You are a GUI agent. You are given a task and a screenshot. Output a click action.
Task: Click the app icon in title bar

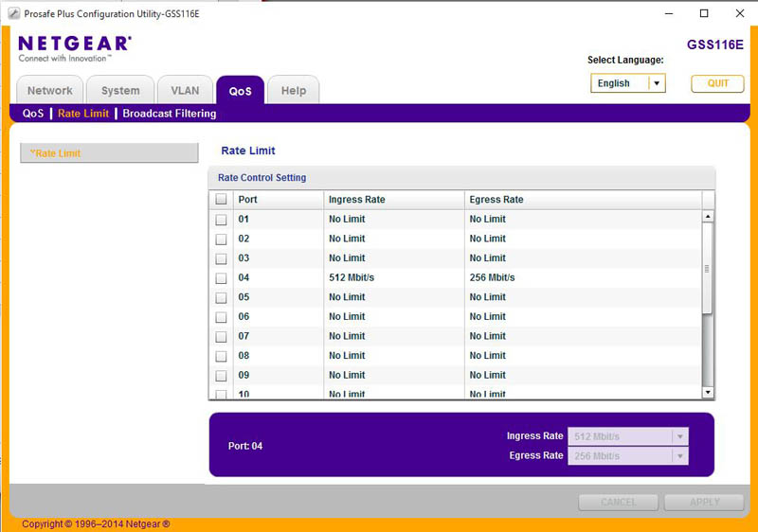click(x=13, y=13)
